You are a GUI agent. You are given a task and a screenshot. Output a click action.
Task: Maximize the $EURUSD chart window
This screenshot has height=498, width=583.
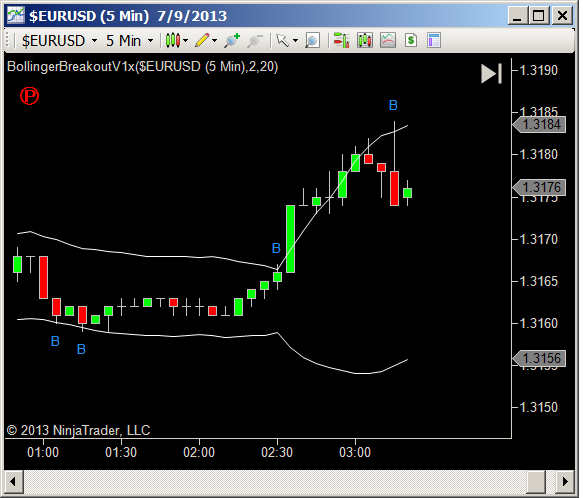[x=539, y=16]
